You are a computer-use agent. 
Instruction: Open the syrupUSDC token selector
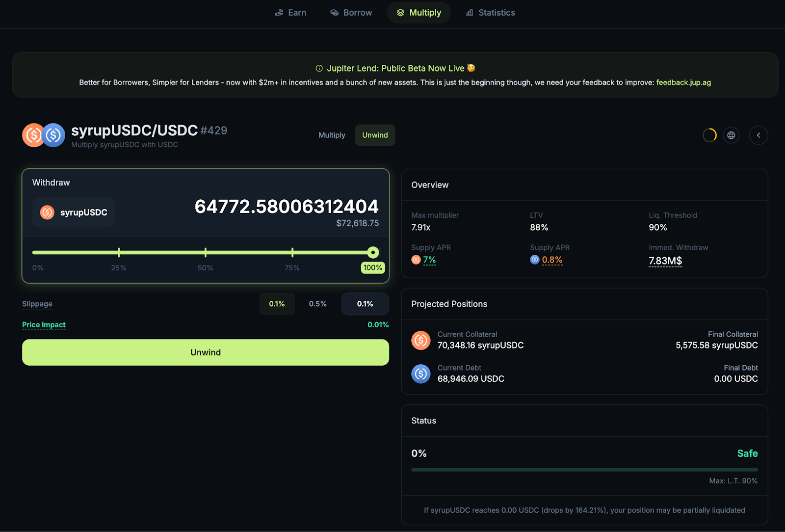[x=74, y=213]
